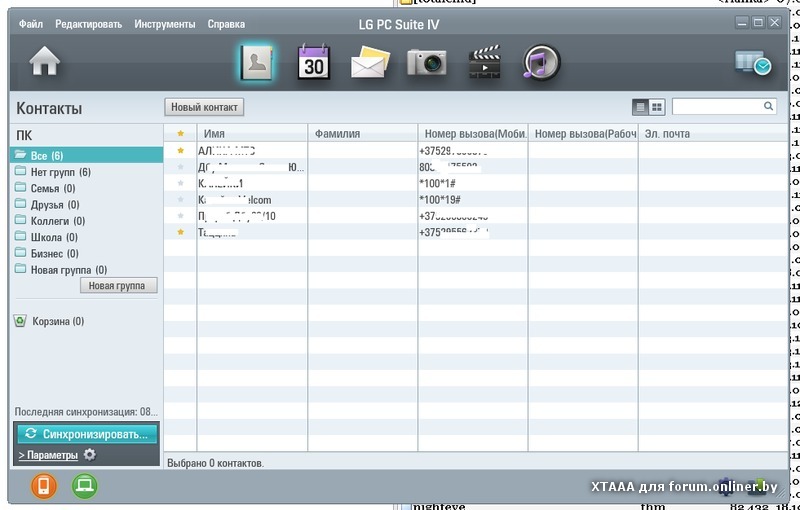Viewport: 800px width, 510px height.
Task: Open the Файл menu
Action: coord(31,24)
